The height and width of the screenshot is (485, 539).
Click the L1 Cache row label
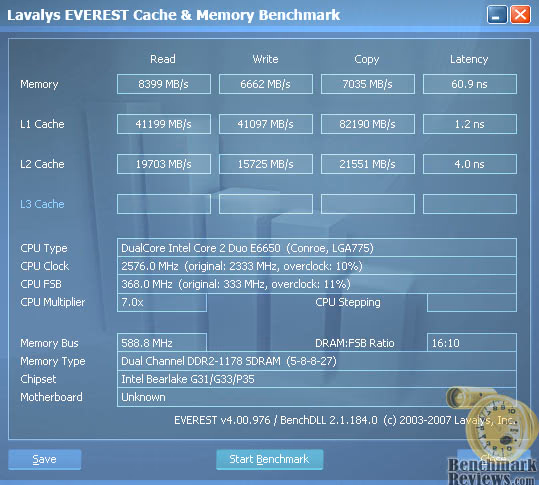(42, 124)
